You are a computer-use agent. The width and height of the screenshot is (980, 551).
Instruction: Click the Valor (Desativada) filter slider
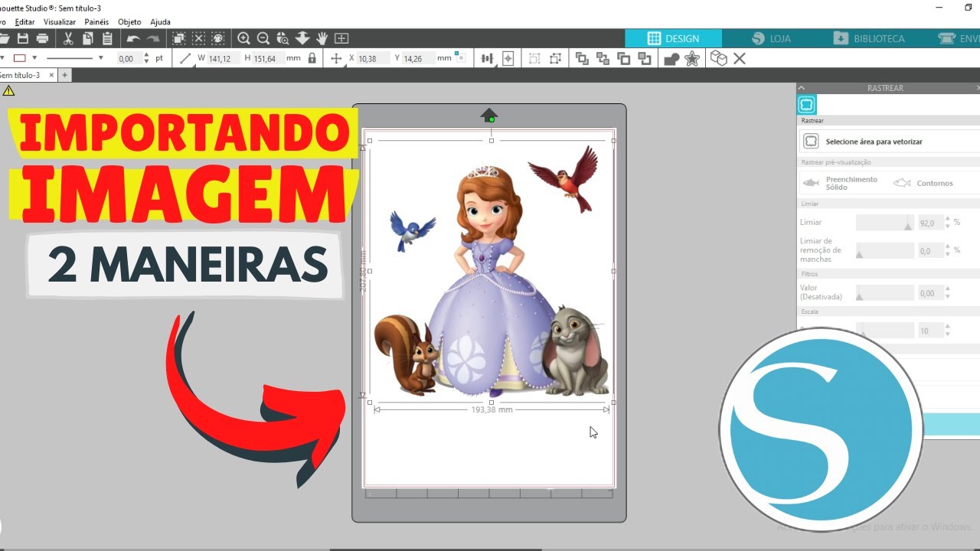pyautogui.click(x=884, y=292)
